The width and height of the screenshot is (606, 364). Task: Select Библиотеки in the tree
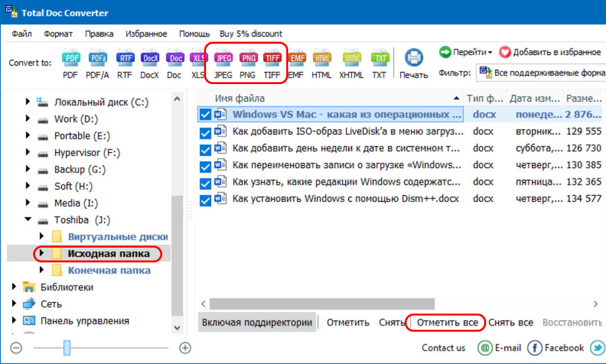[x=67, y=287]
